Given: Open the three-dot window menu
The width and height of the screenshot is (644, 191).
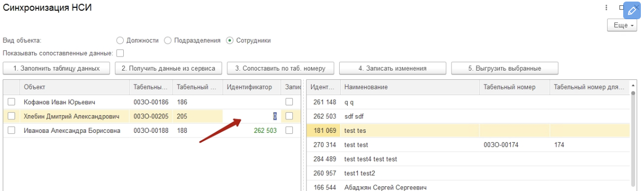Looking at the screenshot, I should tap(607, 8).
